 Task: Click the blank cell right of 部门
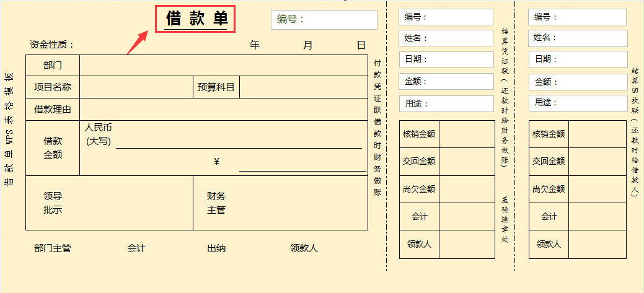pos(224,65)
